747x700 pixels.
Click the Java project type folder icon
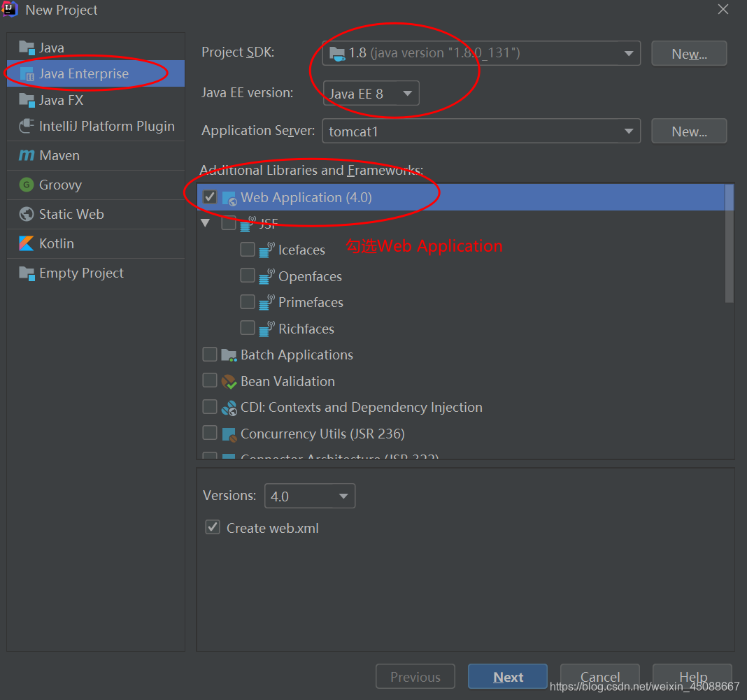coord(27,48)
